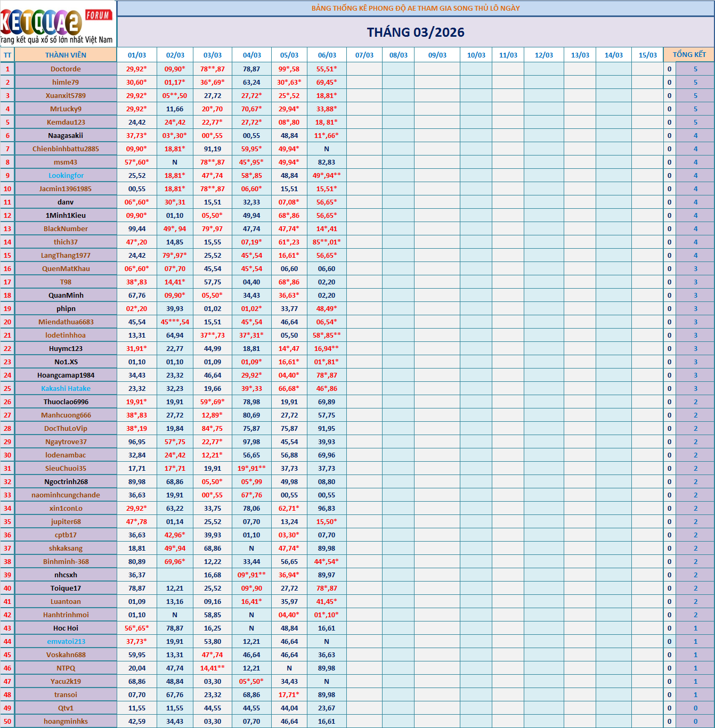Open member name Lookingfor
715x728 pixels.
[x=66, y=175]
